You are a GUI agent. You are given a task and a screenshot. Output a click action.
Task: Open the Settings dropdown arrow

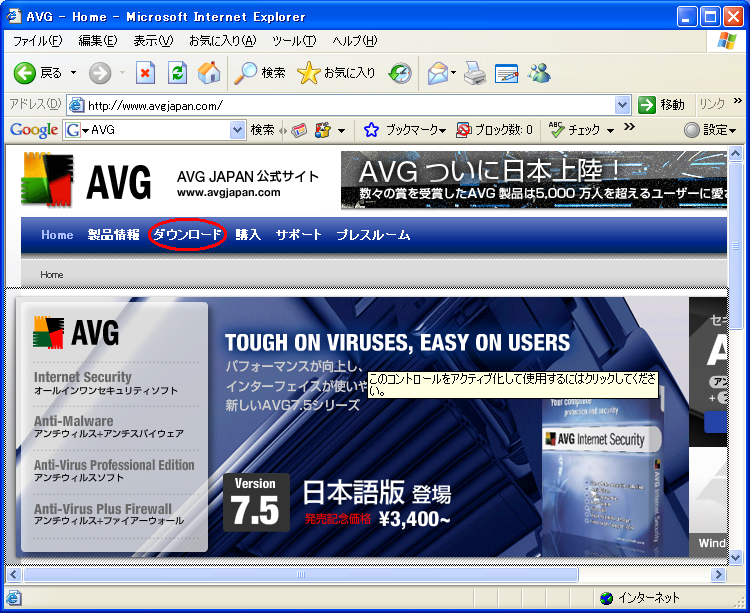point(733,130)
